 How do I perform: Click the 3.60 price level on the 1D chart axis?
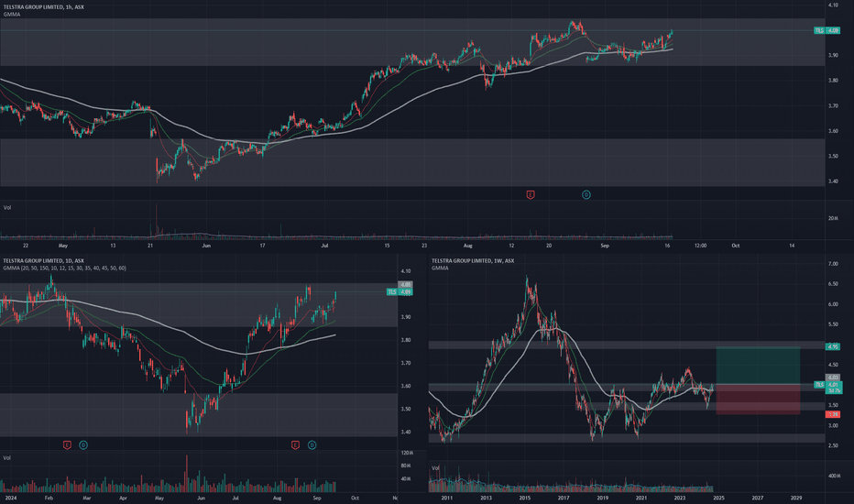(x=406, y=386)
